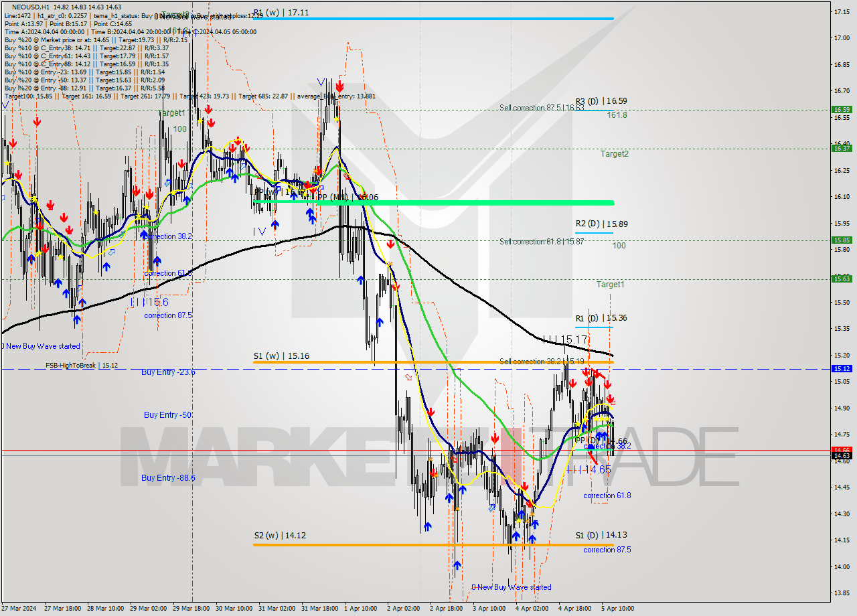Viewport: 857px width, 616px height.
Task: Click the '29 Mar 18:00' time label
Action: point(191,609)
